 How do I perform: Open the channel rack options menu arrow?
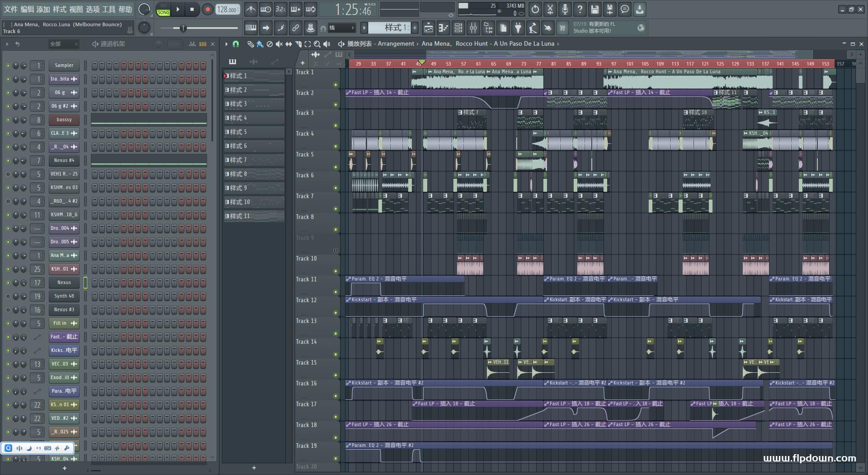7,44
